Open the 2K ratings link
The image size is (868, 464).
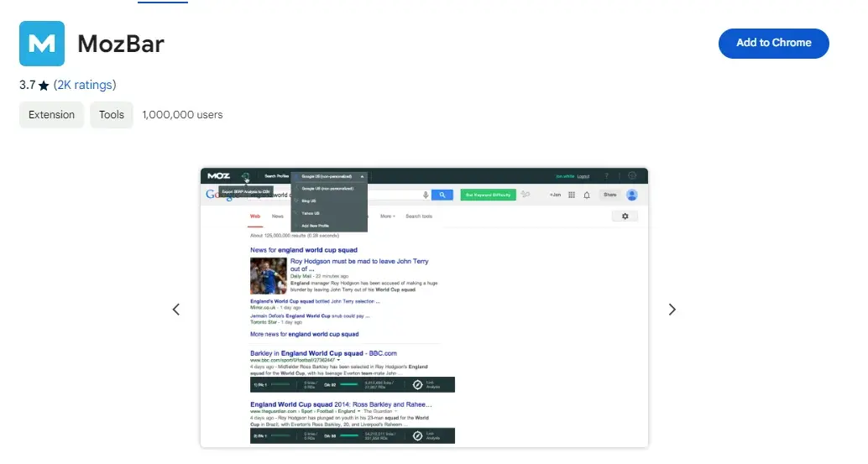coord(85,85)
